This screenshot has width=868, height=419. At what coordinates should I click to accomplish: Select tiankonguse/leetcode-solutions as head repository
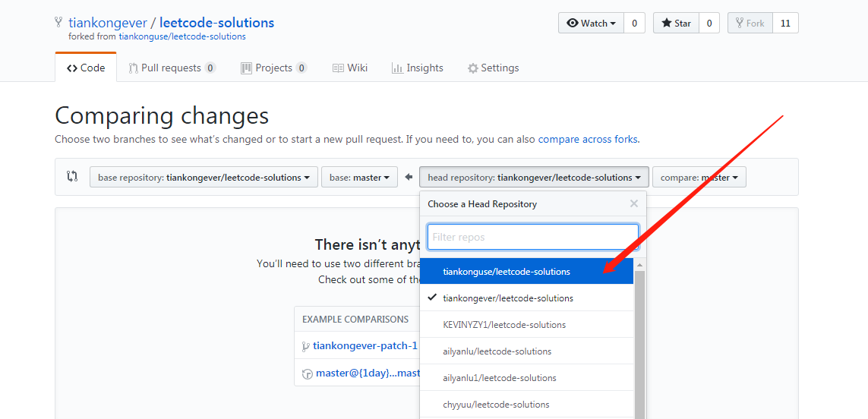point(526,271)
